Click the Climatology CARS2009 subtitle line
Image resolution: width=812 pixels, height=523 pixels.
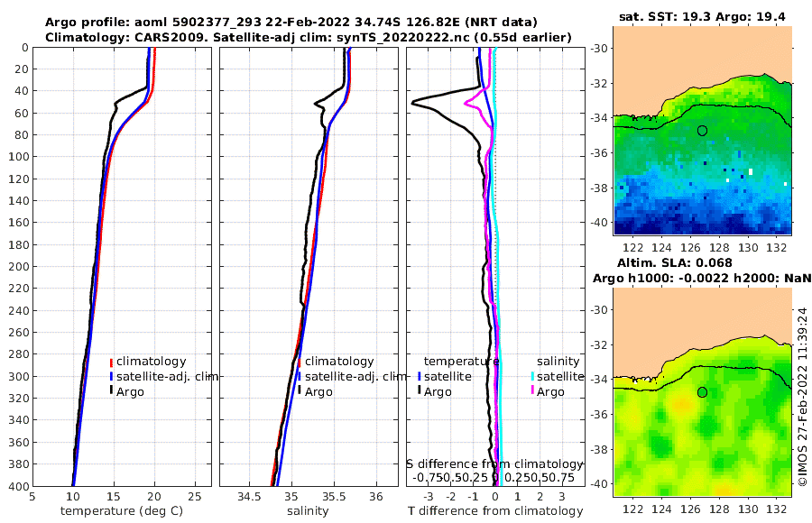coord(309,37)
